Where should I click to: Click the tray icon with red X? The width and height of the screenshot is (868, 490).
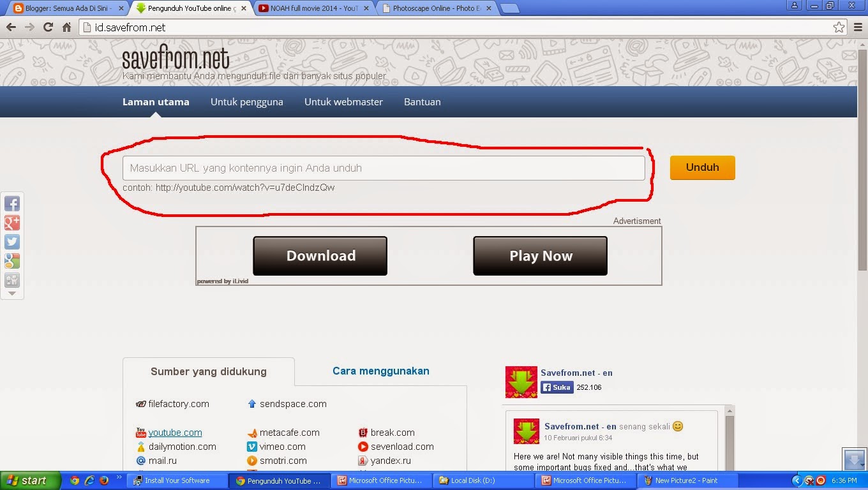[x=809, y=480]
